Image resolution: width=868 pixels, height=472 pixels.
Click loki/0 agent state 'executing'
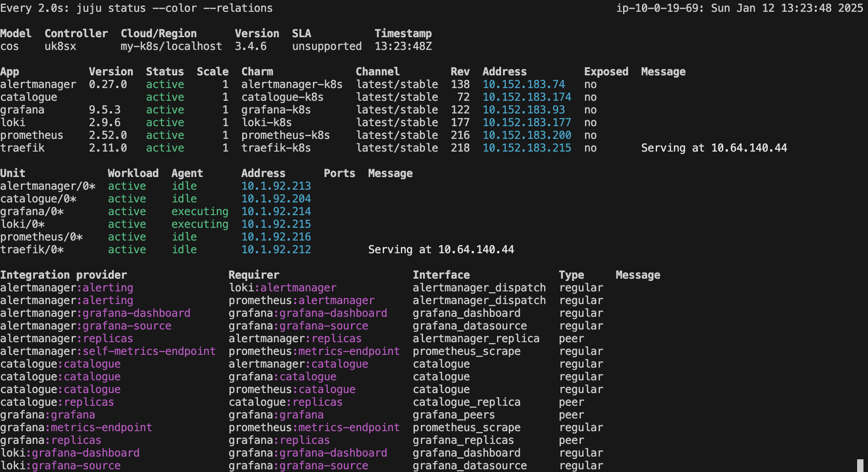(x=200, y=224)
